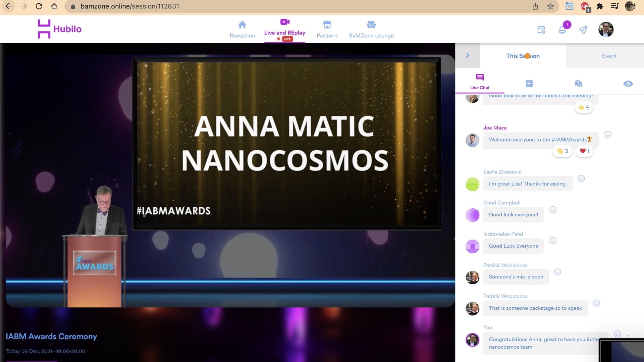Open the Q&A chat bubbles icon

point(578,84)
